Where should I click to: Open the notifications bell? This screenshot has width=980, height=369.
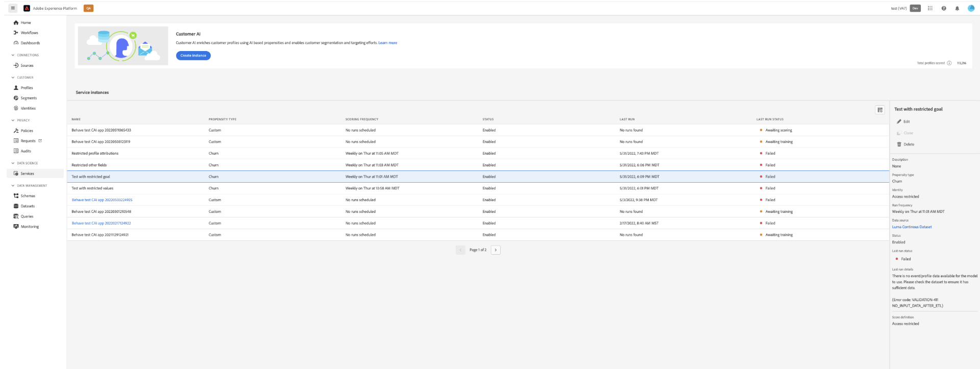point(957,8)
